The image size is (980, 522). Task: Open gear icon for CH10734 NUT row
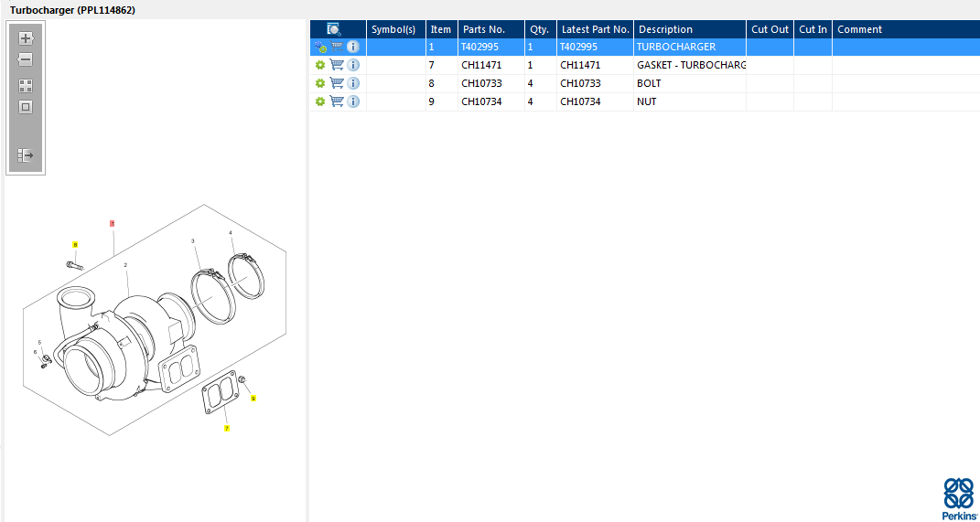[320, 101]
